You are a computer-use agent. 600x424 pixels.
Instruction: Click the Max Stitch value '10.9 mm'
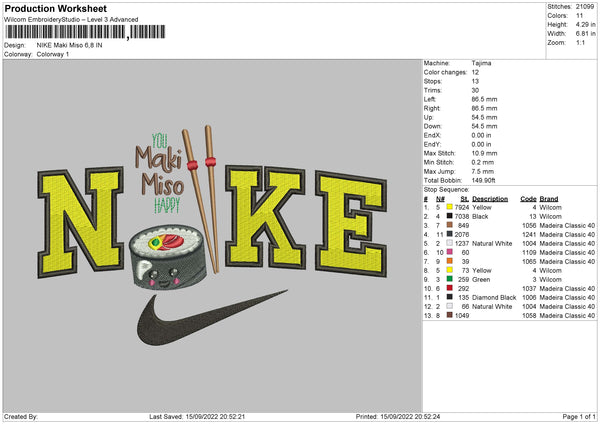click(x=484, y=153)
